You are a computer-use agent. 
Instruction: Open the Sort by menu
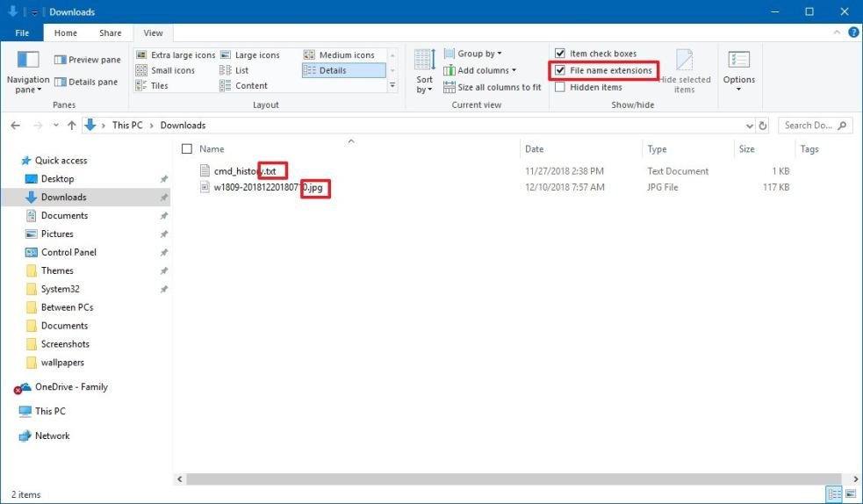(425, 72)
